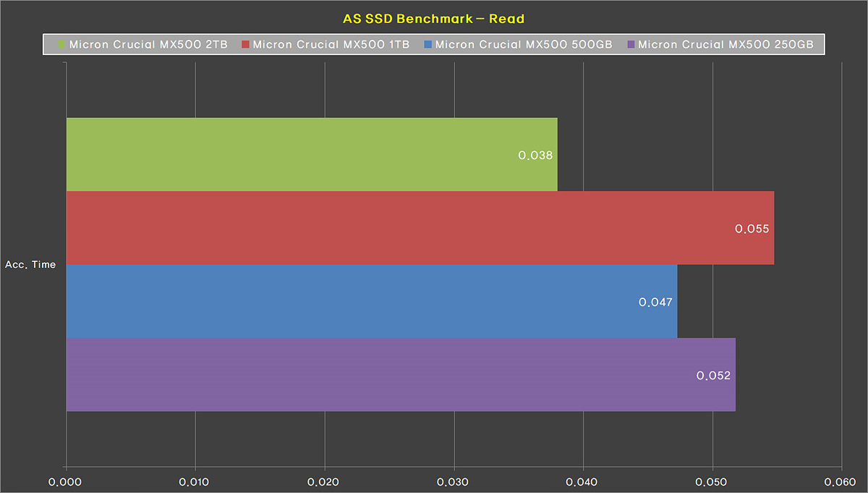Click the green 2TB legend swatch
Viewport: 868px width, 493px height.
coord(61,45)
